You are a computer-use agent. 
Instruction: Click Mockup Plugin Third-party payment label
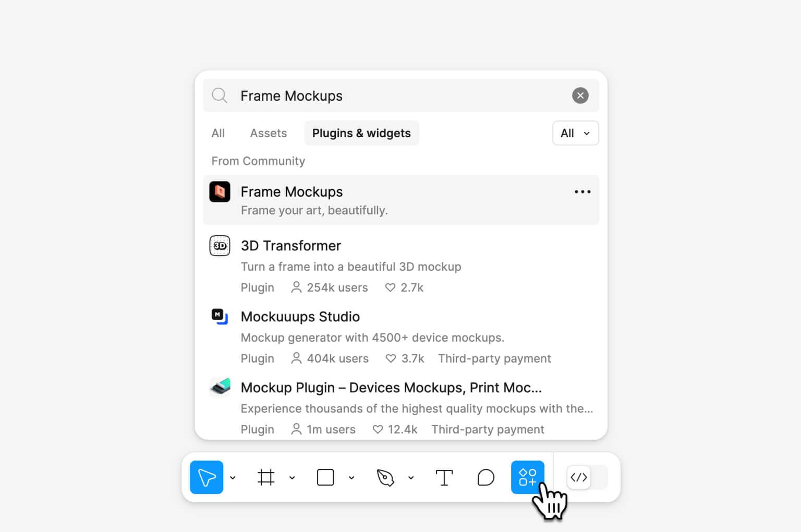[488, 429]
